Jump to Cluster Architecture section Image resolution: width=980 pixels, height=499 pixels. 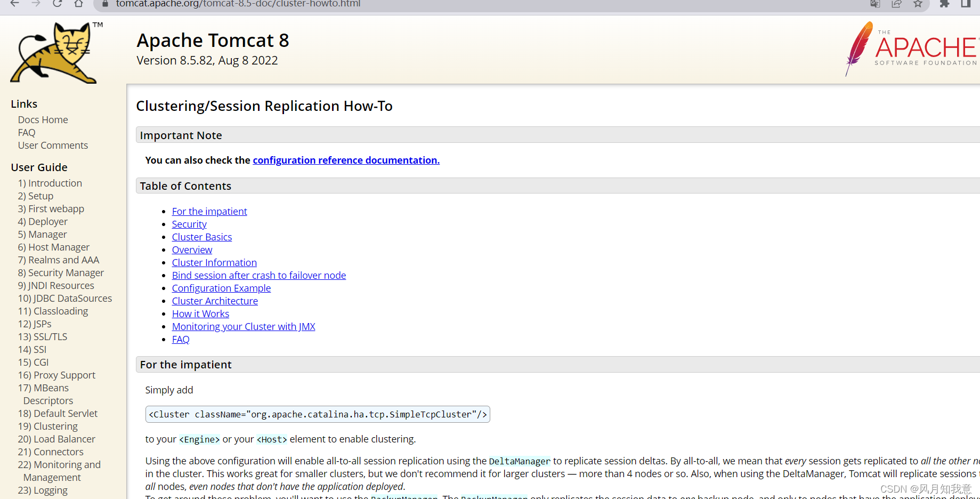[215, 301]
